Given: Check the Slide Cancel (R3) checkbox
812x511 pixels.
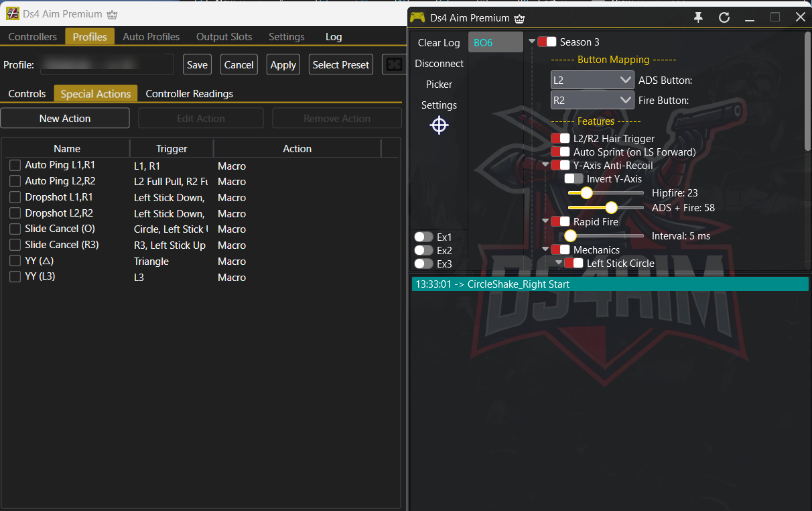Looking at the screenshot, I should click(x=15, y=245).
